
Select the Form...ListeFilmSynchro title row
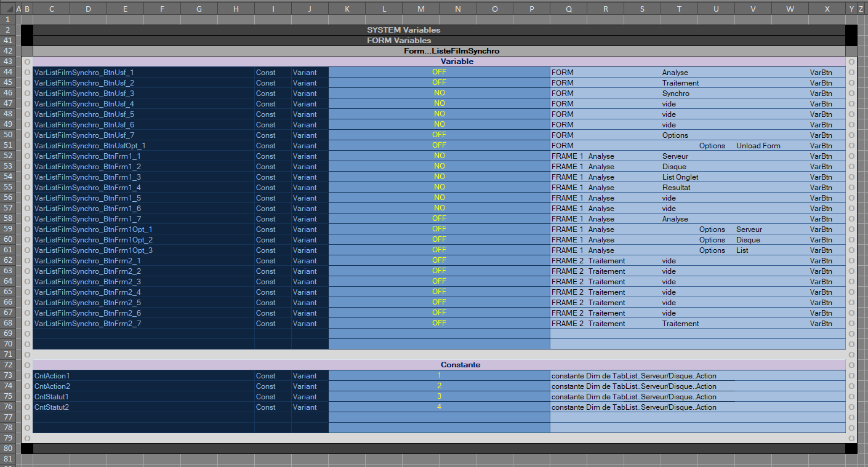(439, 51)
